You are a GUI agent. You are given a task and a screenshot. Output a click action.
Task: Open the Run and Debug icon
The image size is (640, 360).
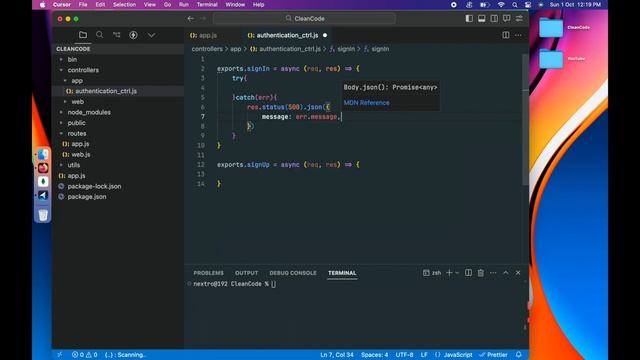133,35
